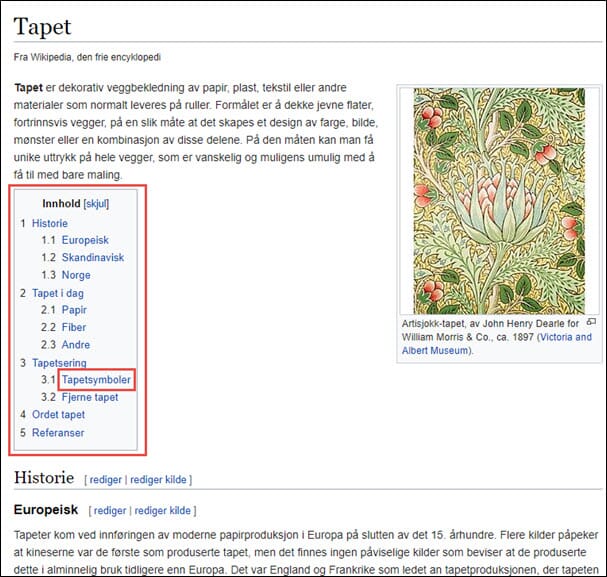Screen dimensions: 607x577
Task: Choose Fiber in the table of contents
Action: pos(74,328)
